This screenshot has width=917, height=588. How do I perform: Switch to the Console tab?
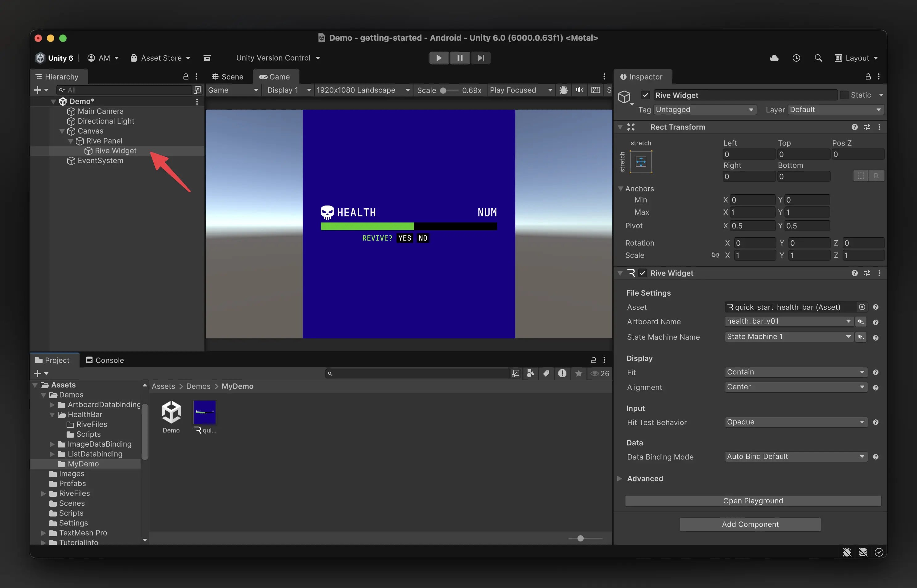(105, 360)
